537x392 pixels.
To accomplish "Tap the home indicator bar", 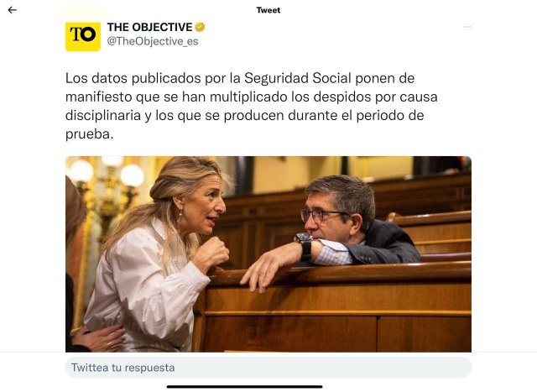I will point(244,386).
